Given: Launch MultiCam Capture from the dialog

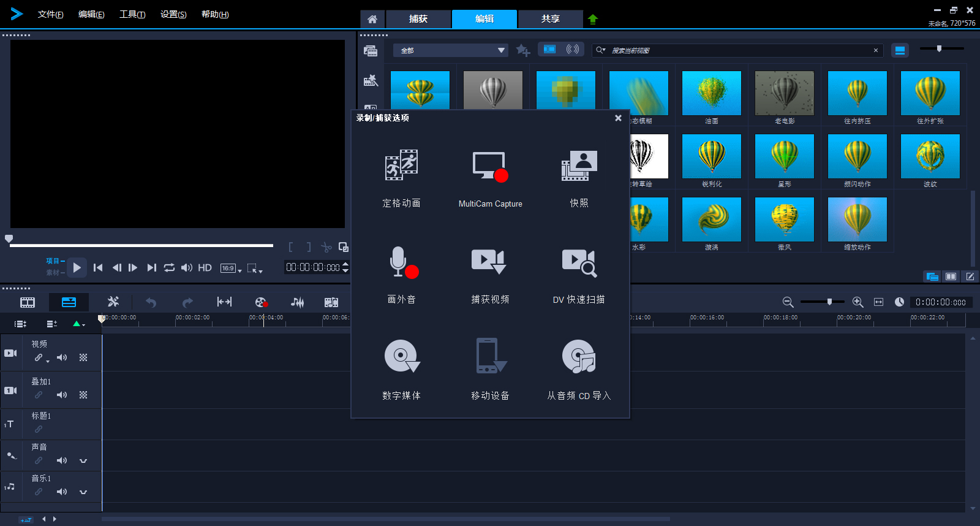Looking at the screenshot, I should click(x=490, y=178).
